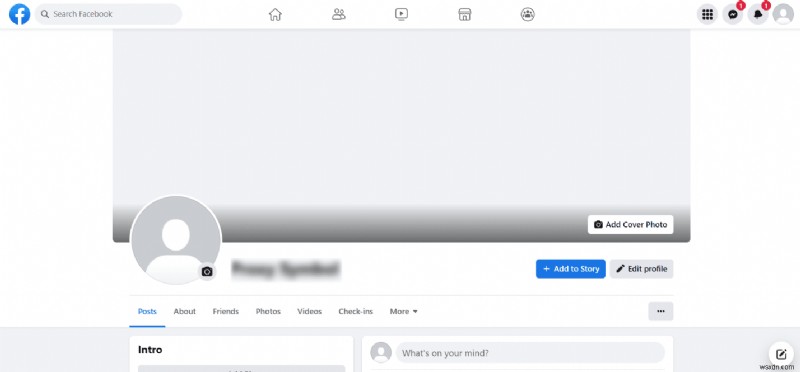The height and width of the screenshot is (372, 800).
Task: Click the small avatar beside post composer
Action: (x=381, y=353)
